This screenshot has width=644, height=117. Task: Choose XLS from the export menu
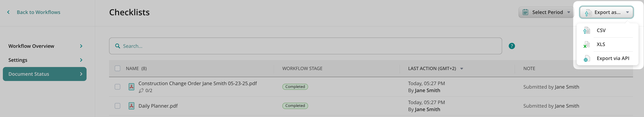(x=601, y=44)
